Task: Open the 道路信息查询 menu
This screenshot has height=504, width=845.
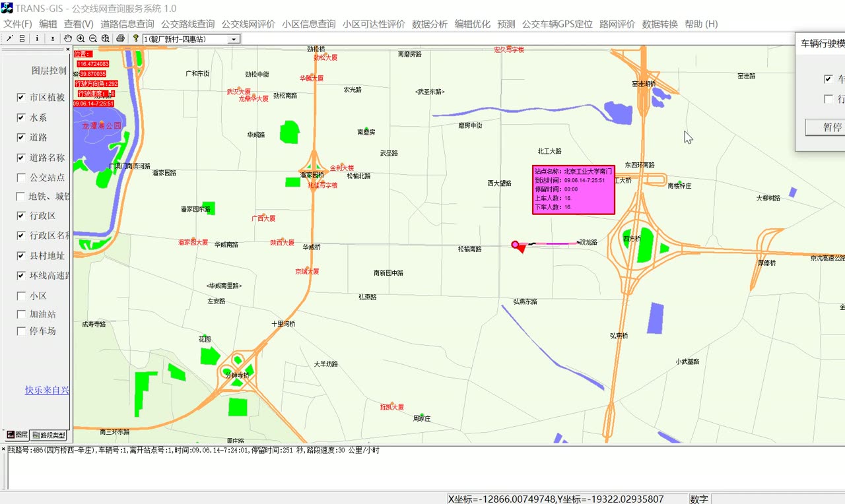Action: pyautogui.click(x=127, y=24)
